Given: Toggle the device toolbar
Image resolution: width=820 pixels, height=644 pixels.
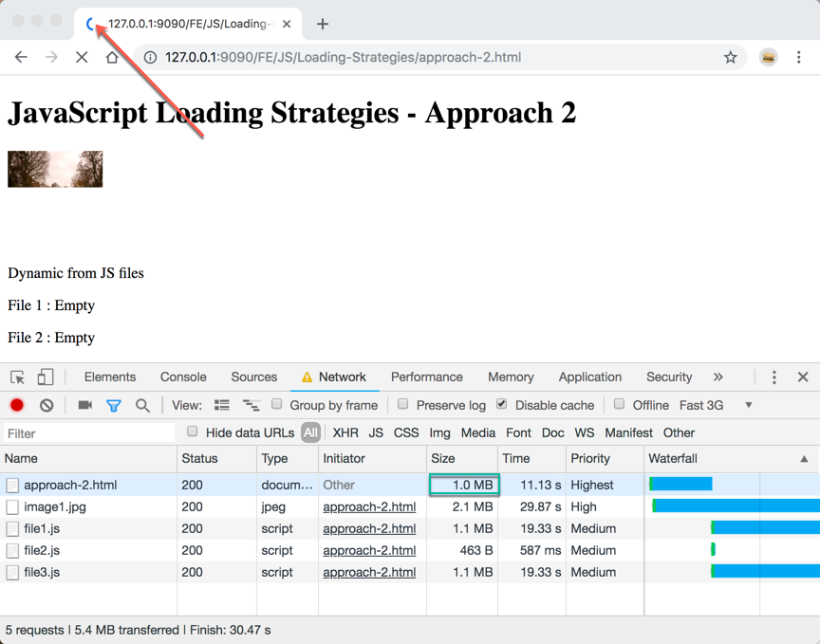Looking at the screenshot, I should click(x=45, y=377).
